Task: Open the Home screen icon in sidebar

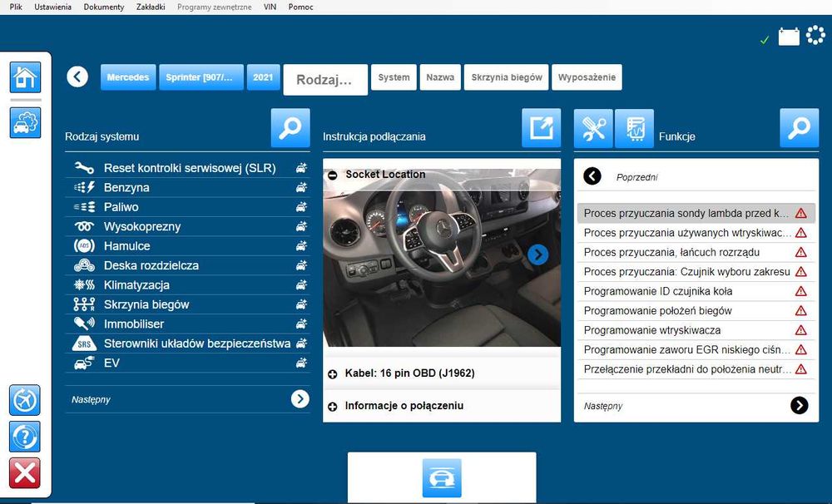Action: 25,77
